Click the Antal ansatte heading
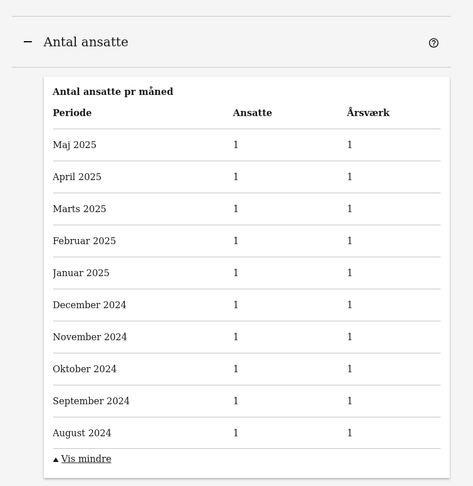 (86, 42)
